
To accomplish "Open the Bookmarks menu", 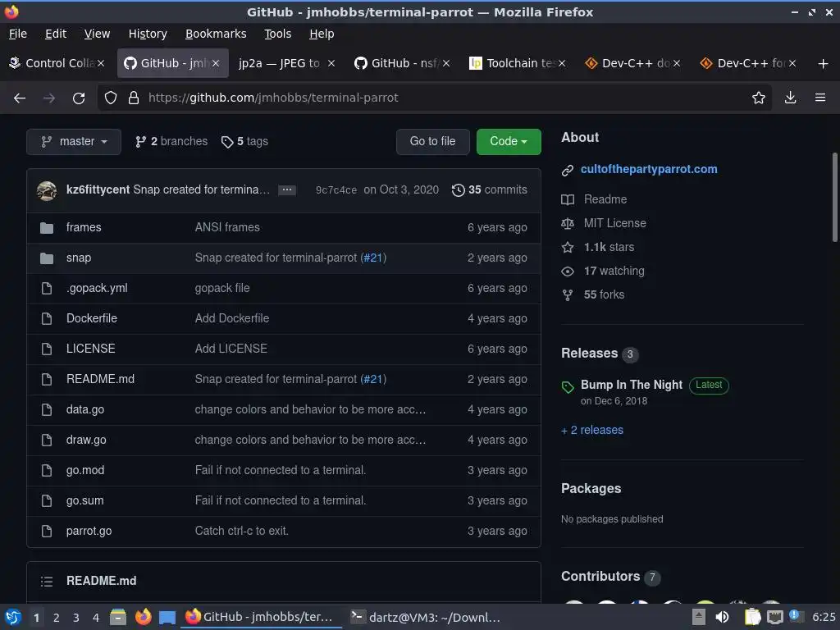I will click(x=216, y=34).
